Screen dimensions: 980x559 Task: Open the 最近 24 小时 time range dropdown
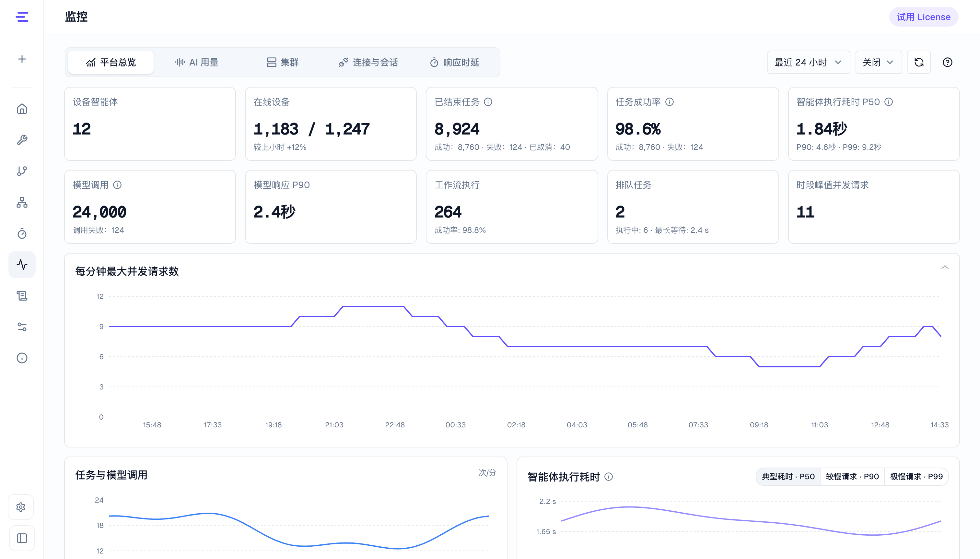(x=809, y=62)
